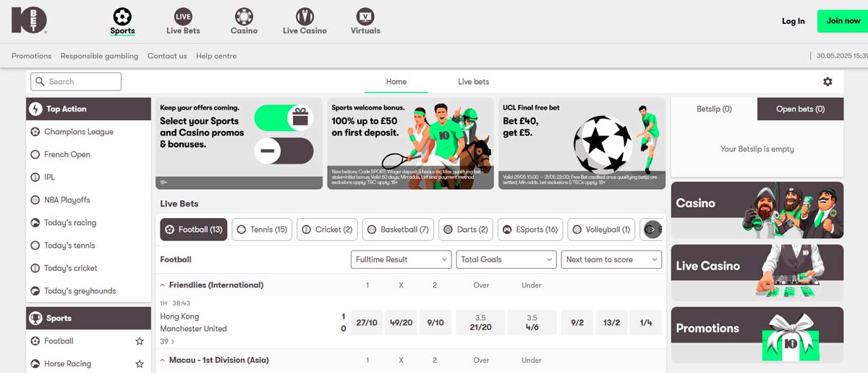Image resolution: width=868 pixels, height=373 pixels.
Task: Open the Total Goals dropdown
Action: tap(506, 259)
